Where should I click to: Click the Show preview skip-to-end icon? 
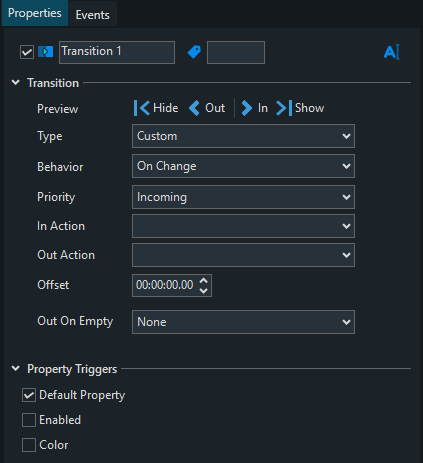pos(284,108)
